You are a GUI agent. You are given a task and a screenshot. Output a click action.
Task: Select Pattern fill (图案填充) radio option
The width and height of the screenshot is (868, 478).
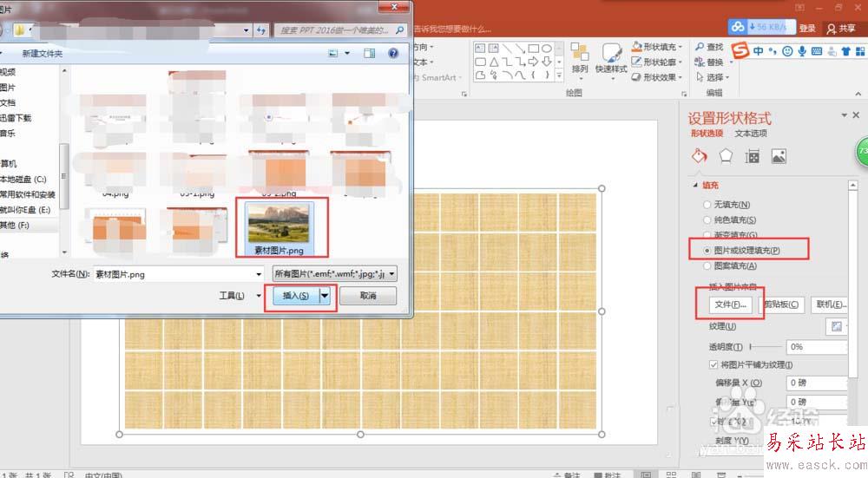pos(707,266)
